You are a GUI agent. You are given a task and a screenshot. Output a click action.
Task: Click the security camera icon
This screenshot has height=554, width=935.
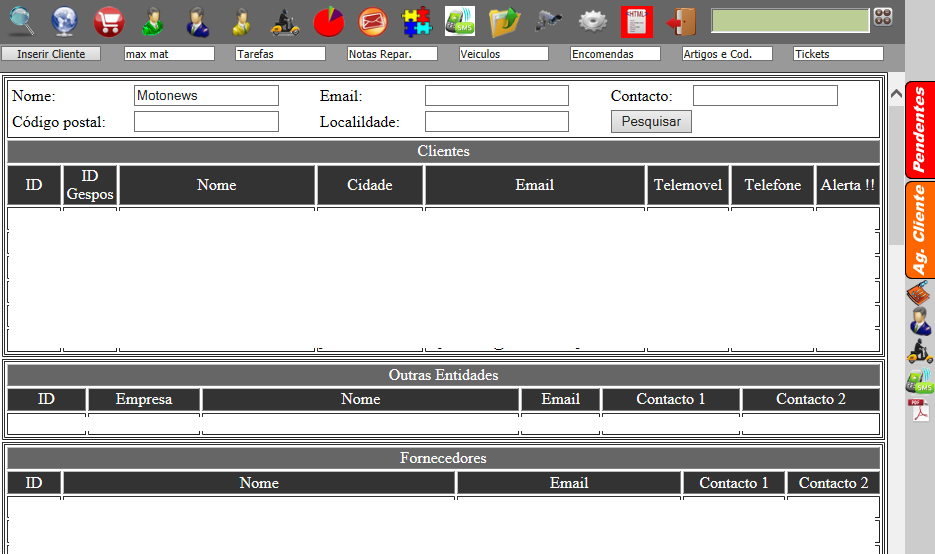548,20
